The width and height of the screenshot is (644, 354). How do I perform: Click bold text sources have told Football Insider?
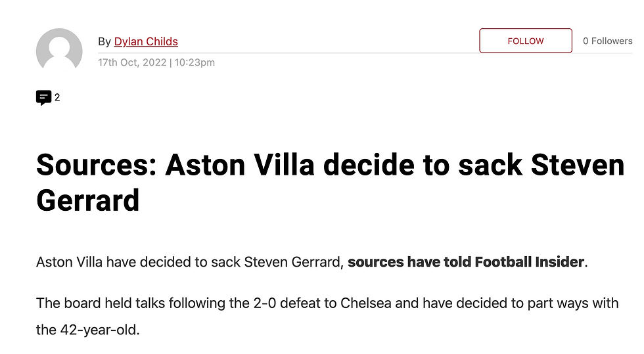[x=465, y=262]
